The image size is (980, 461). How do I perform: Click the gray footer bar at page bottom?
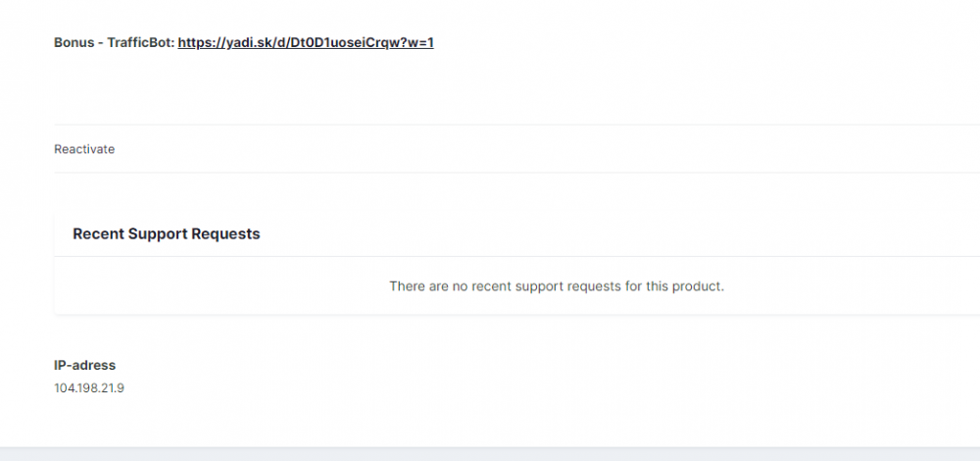click(490, 454)
